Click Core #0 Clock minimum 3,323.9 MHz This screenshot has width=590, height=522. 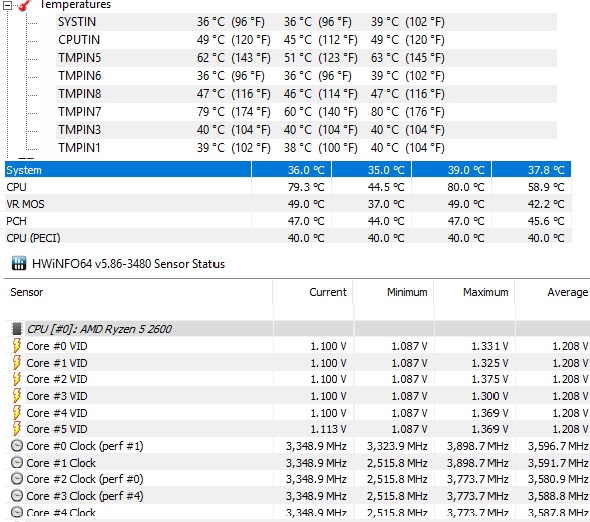click(x=397, y=446)
